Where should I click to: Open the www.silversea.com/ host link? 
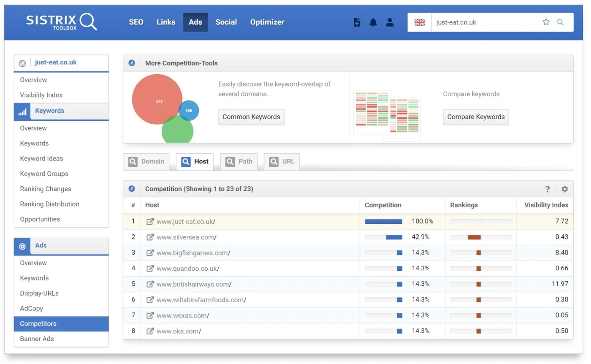[x=187, y=237]
